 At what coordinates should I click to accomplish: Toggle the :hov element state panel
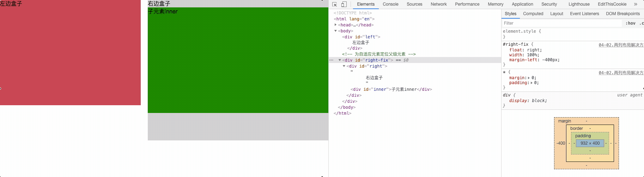631,23
